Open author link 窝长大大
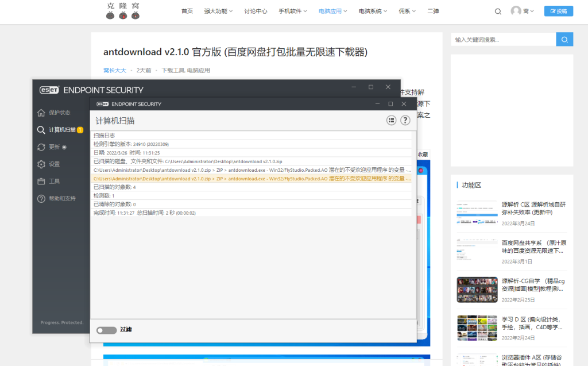This screenshot has height=366, width=588. pos(115,70)
